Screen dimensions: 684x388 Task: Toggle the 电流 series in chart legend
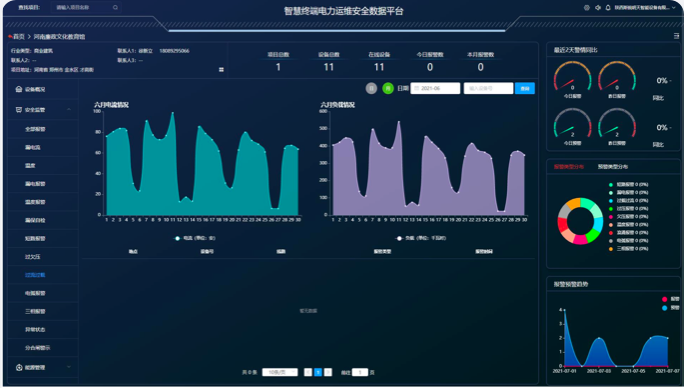pyautogui.click(x=195, y=238)
